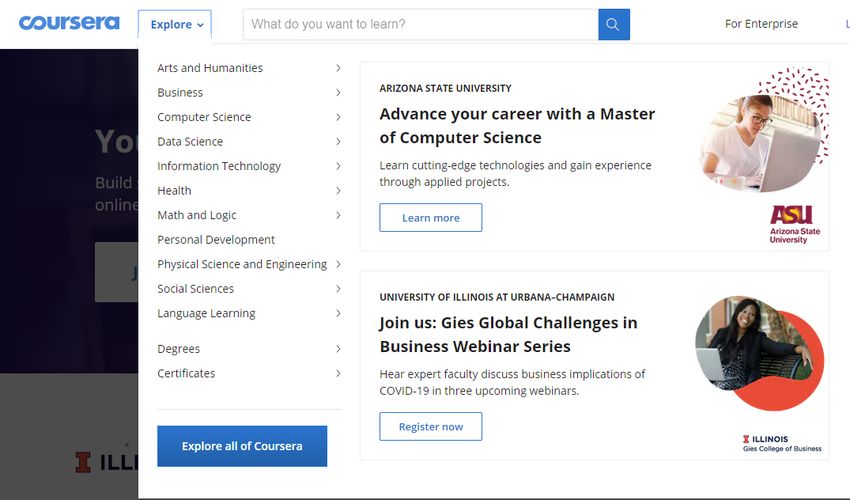Select Degrees menu item
This screenshot has height=500, width=850.
point(178,349)
